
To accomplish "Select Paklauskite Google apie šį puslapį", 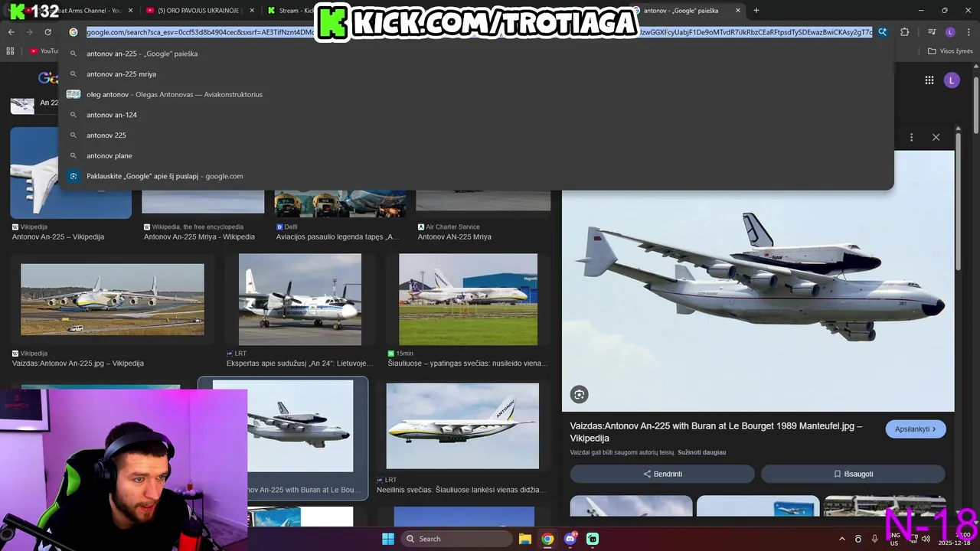I will tap(475, 176).
